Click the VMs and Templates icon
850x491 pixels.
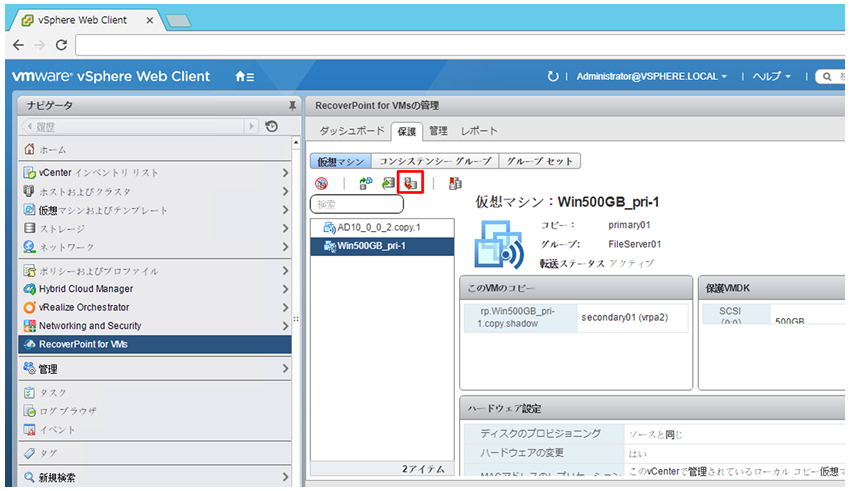(x=29, y=209)
